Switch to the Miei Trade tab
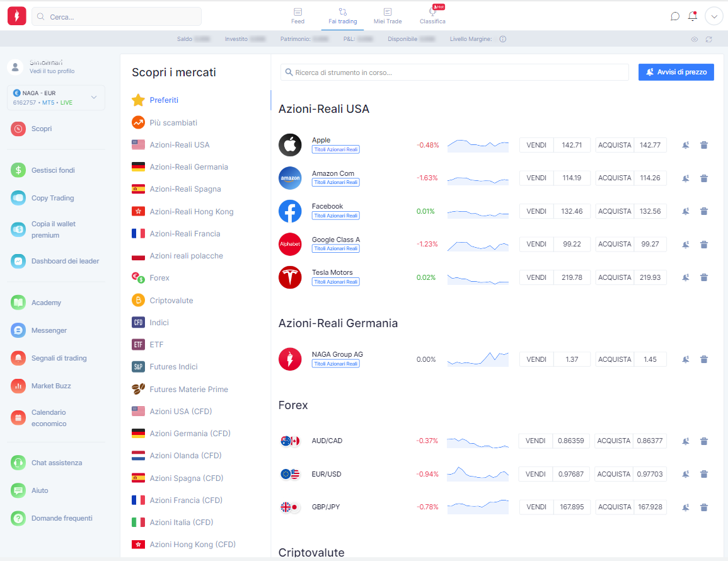Viewport: 728px width, 561px height. click(388, 16)
